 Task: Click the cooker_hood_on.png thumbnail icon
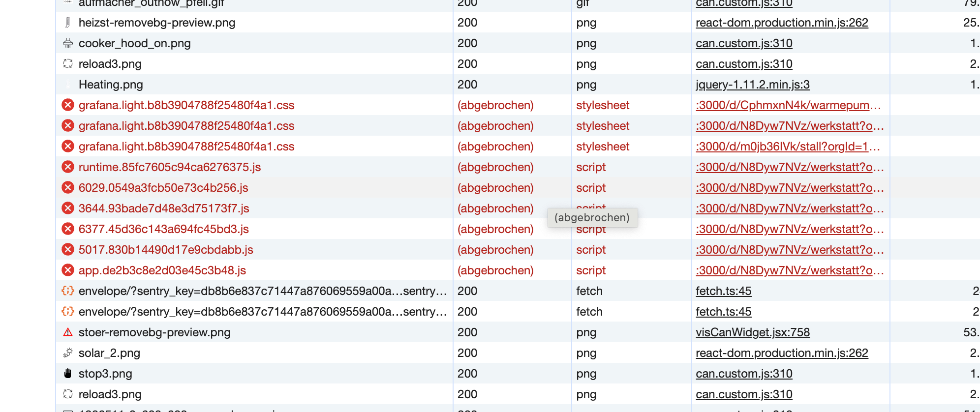[x=68, y=43]
